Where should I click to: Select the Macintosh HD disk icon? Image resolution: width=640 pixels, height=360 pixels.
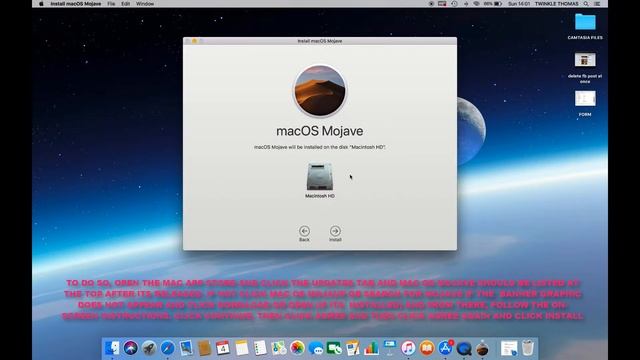[x=320, y=177]
